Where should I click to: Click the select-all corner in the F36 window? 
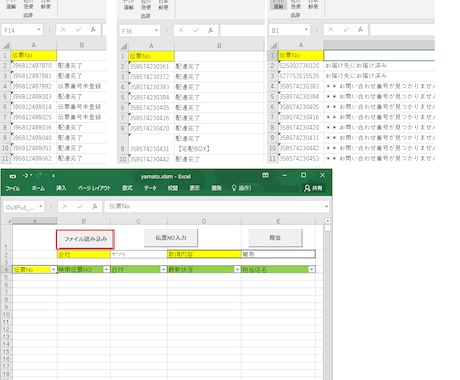(x=124, y=46)
